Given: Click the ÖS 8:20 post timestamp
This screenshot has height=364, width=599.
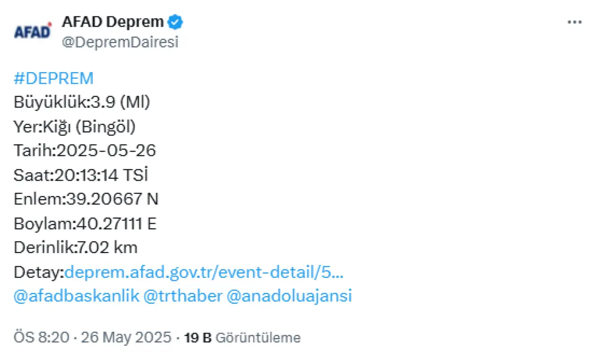Looking at the screenshot, I should coord(41,338).
